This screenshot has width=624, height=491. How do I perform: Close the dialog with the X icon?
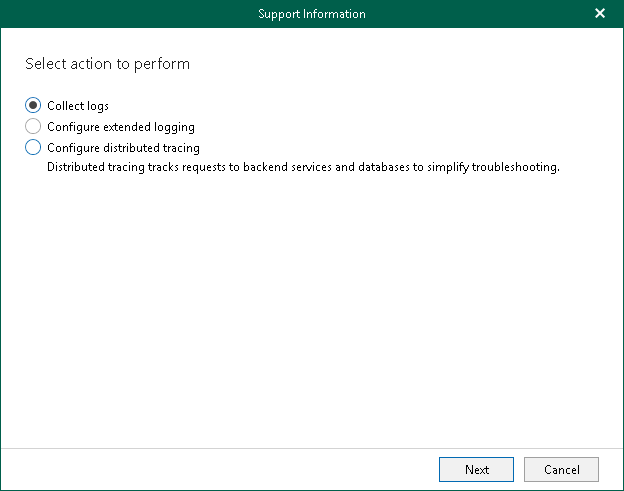[x=600, y=14]
